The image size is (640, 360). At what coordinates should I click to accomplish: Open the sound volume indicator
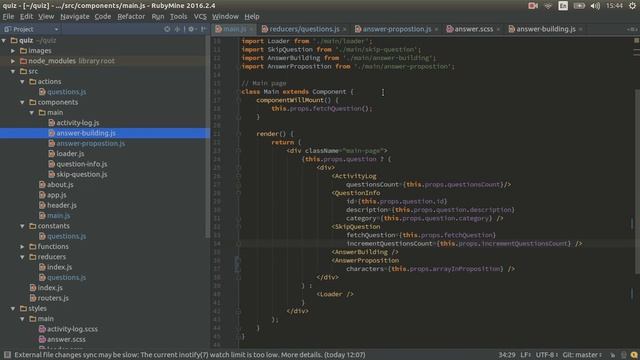[595, 6]
